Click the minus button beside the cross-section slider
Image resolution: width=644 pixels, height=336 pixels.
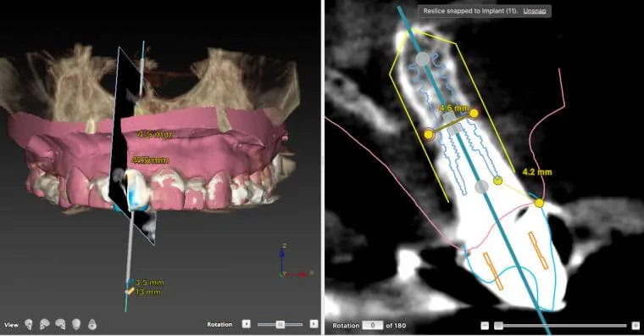(x=485, y=326)
